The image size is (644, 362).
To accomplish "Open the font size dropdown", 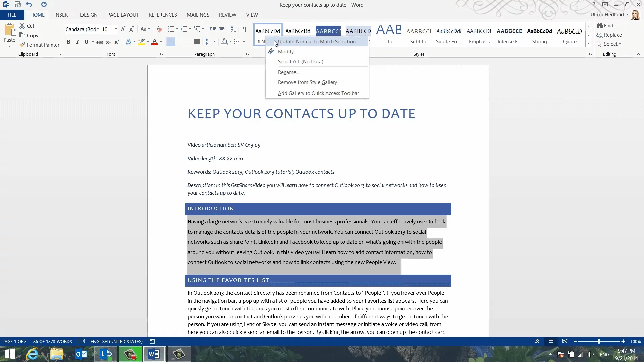I will [116, 29].
